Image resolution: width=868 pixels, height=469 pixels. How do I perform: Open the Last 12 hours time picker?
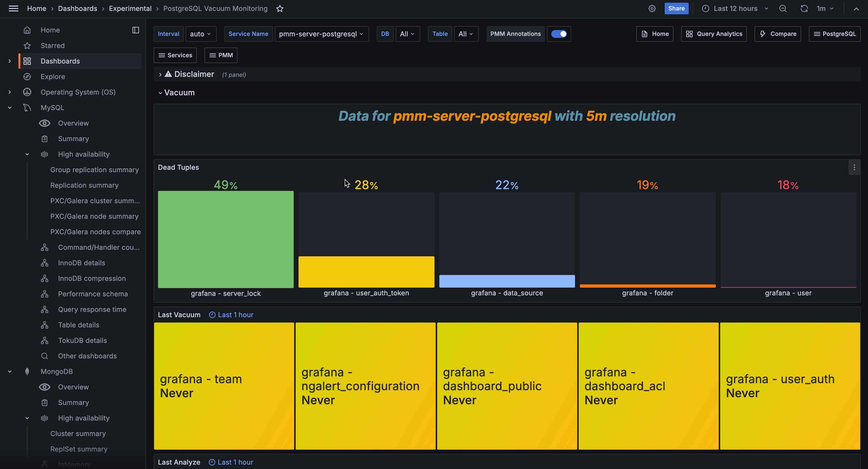pyautogui.click(x=735, y=8)
